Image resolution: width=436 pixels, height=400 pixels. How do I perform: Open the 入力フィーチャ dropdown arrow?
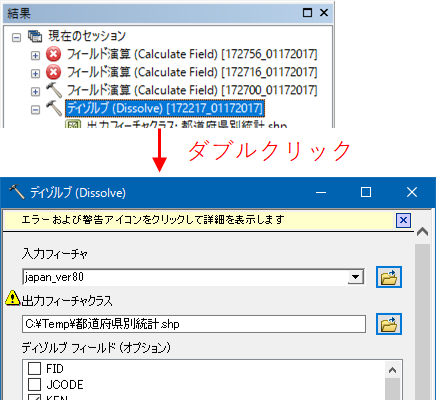(356, 277)
